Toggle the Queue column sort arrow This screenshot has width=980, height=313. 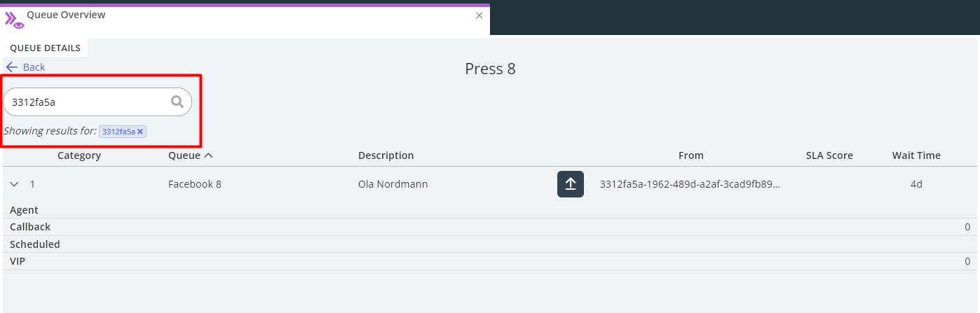click(x=208, y=155)
